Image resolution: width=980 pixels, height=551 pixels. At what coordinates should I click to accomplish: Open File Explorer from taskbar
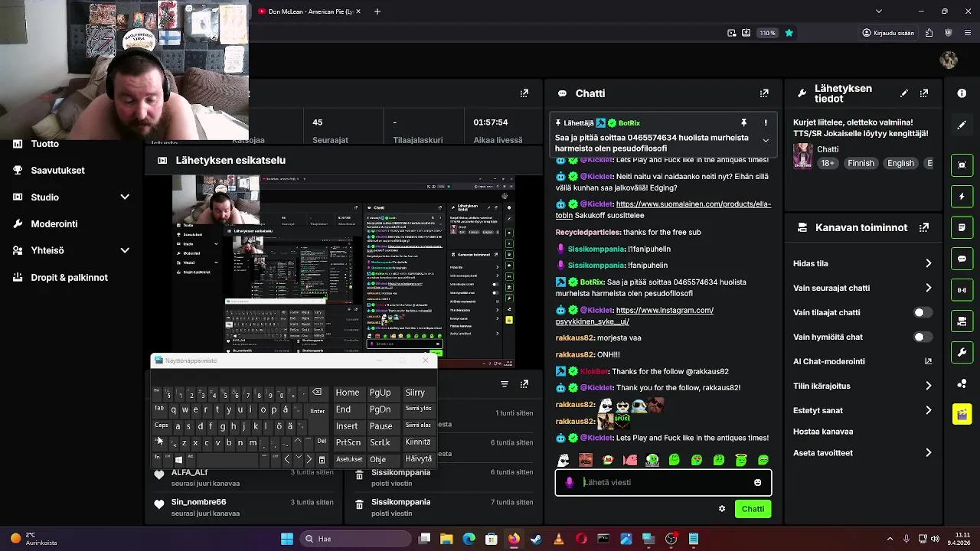coord(446,539)
